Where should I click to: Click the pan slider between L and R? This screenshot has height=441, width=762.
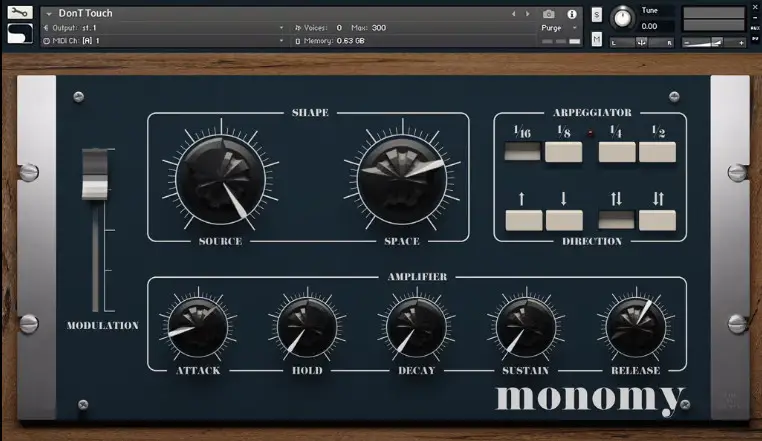(641, 43)
